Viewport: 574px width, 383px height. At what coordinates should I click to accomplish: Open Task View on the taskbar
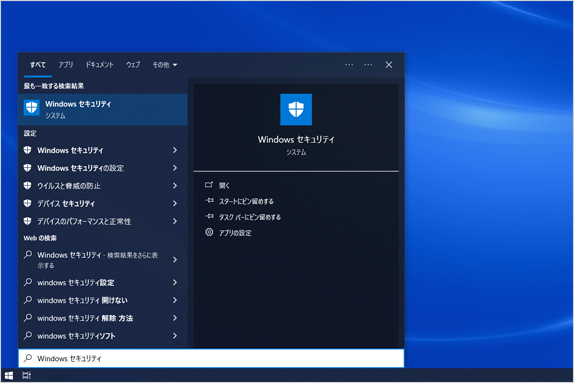[26, 375]
